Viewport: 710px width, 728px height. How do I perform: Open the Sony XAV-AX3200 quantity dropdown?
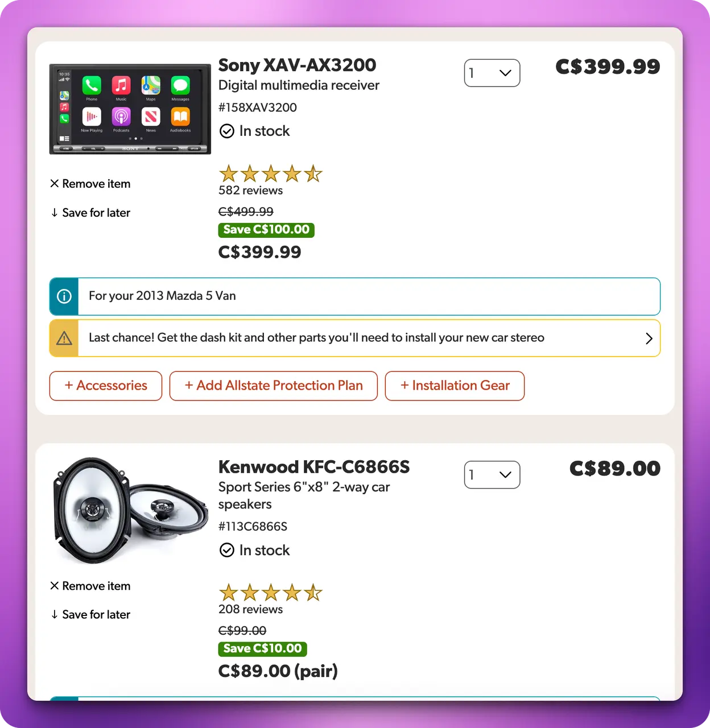click(x=492, y=73)
